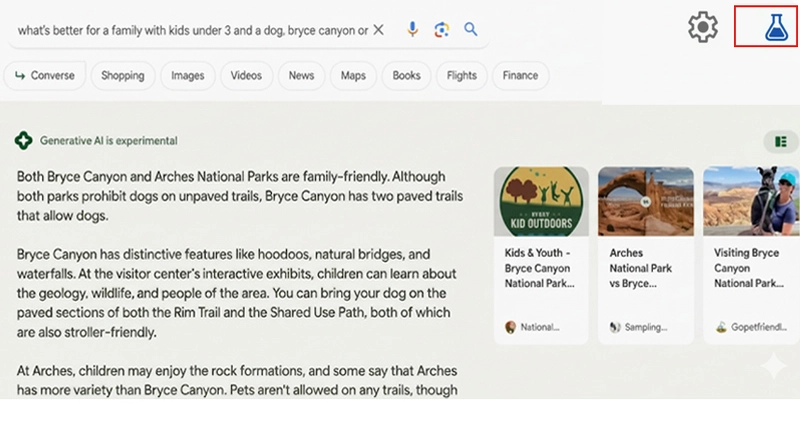Open the Finance filter chip

pyautogui.click(x=520, y=76)
